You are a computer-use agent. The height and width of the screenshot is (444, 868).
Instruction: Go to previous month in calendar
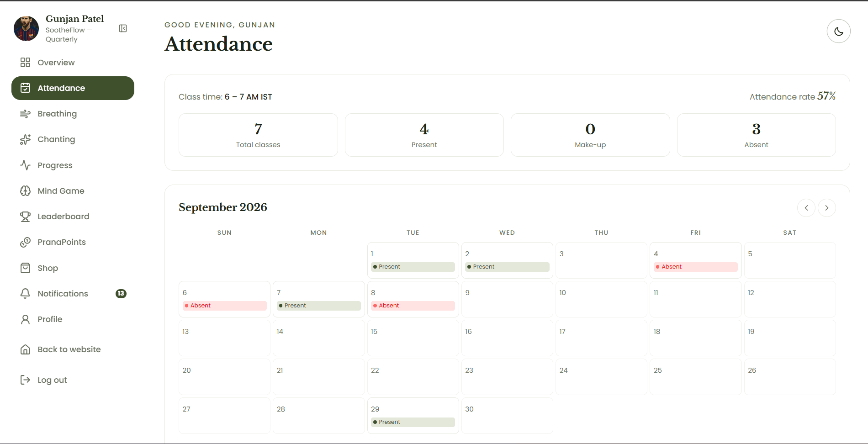pos(806,208)
